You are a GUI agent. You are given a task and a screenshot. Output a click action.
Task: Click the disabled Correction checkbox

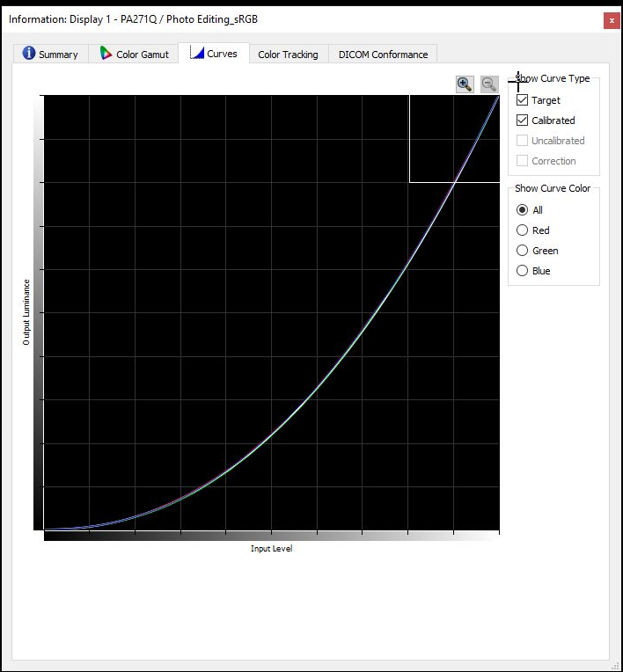[522, 160]
